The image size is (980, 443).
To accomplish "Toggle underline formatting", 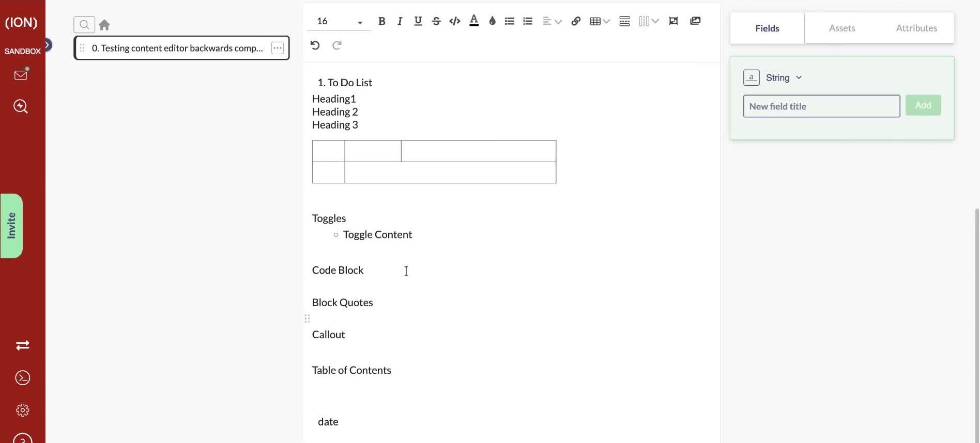I will click(418, 21).
